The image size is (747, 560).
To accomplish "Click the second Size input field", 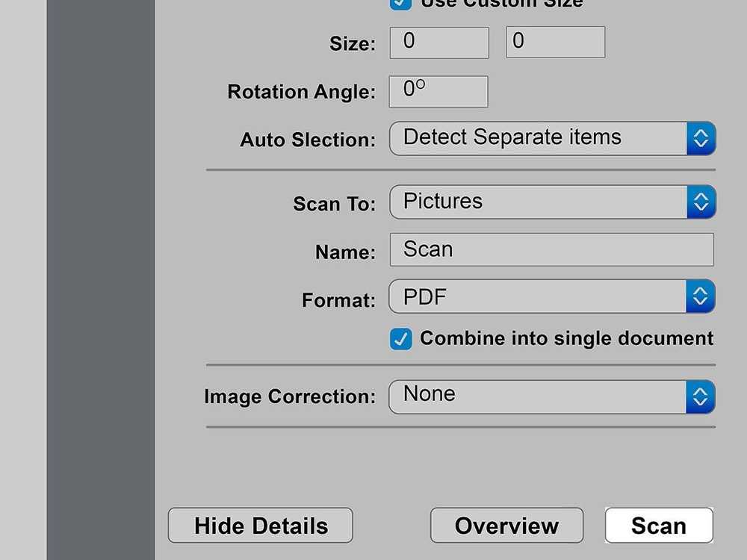I will coord(555,43).
